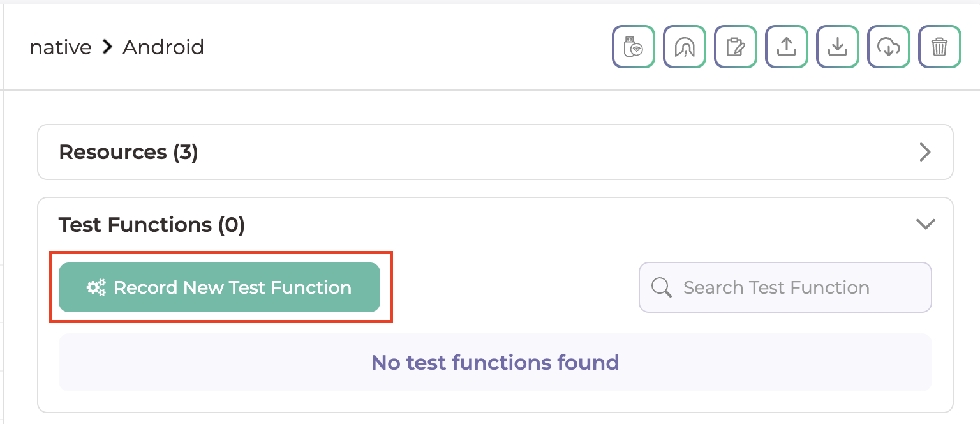Click the No test functions found message

point(495,363)
